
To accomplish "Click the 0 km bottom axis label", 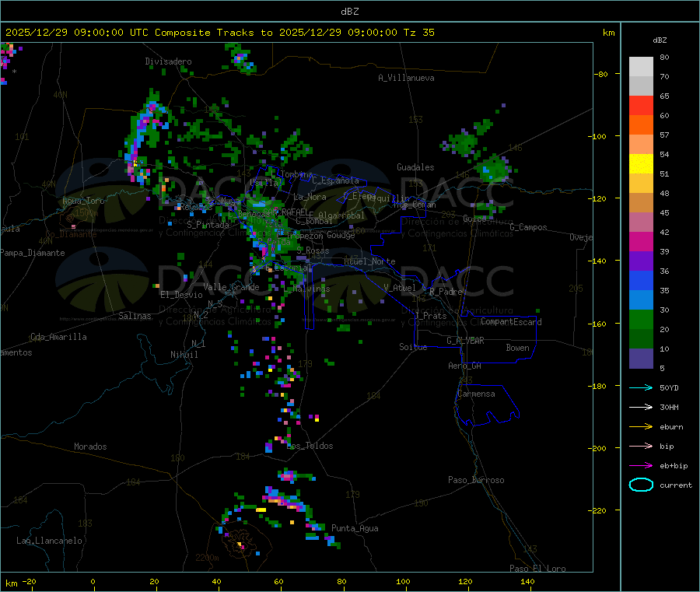I will click(x=93, y=582).
